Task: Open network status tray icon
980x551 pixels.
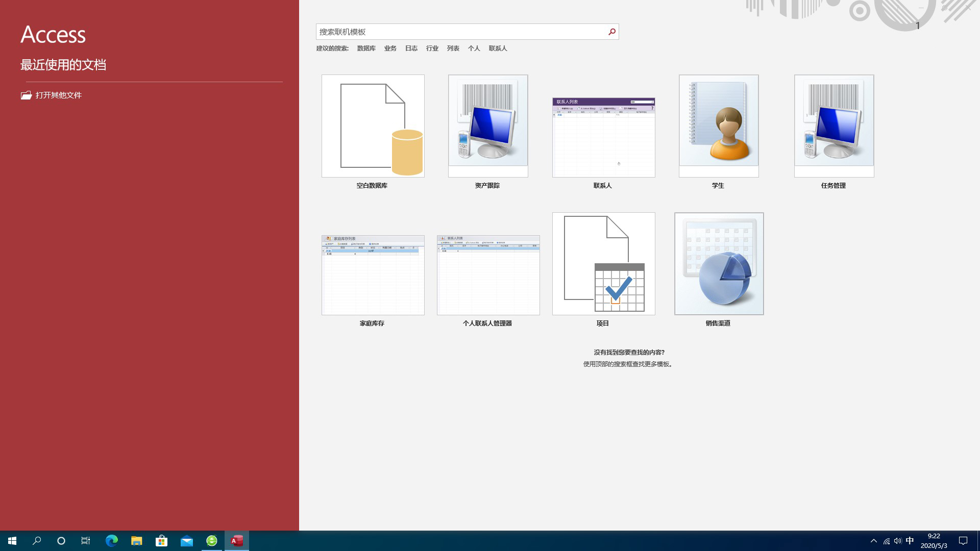Action: click(886, 541)
